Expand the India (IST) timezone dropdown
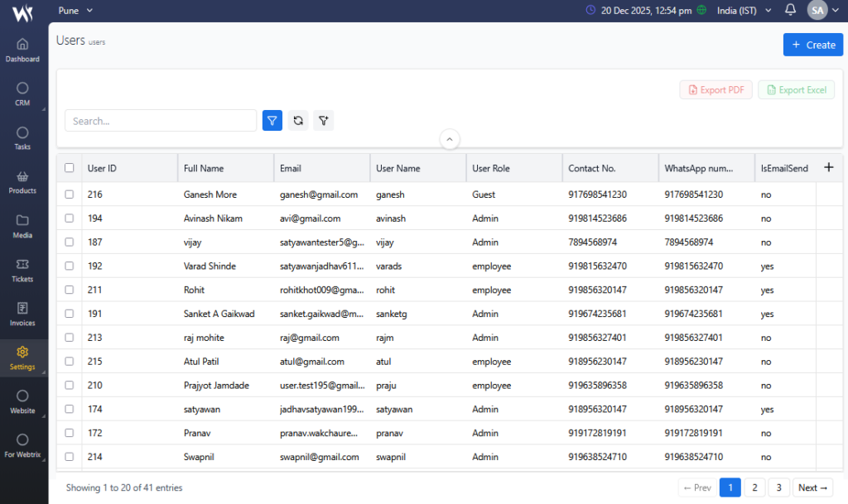 (x=744, y=10)
